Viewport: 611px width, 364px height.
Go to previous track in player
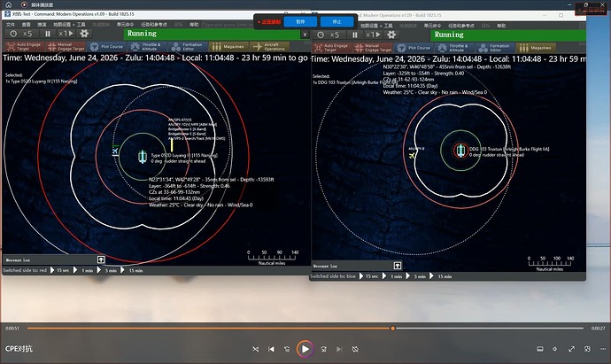(271, 349)
